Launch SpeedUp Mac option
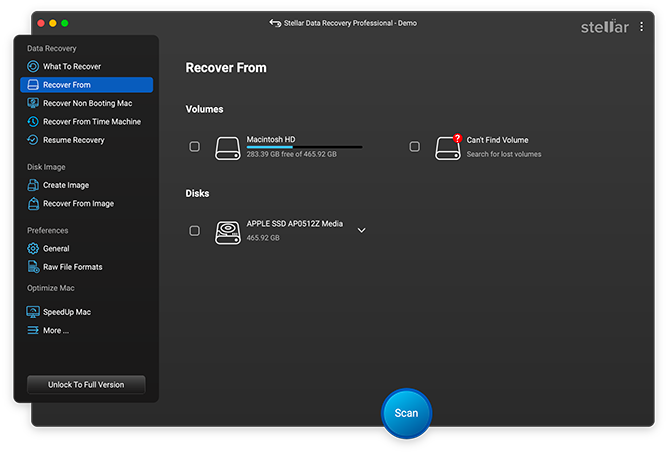 tap(86, 312)
